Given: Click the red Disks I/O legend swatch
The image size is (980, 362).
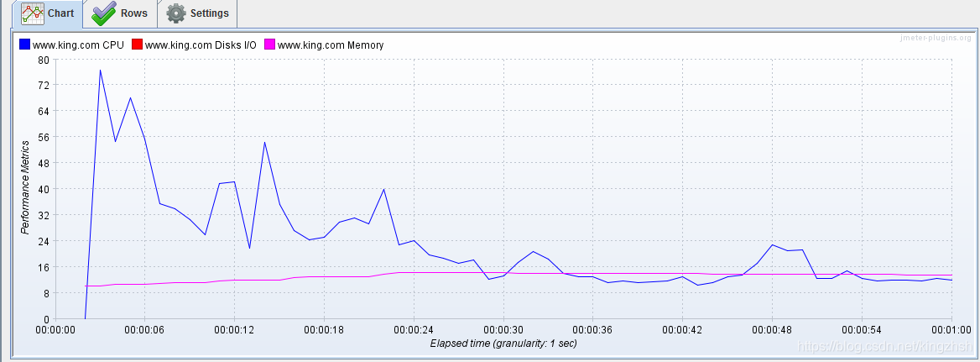Looking at the screenshot, I should pos(138,45).
